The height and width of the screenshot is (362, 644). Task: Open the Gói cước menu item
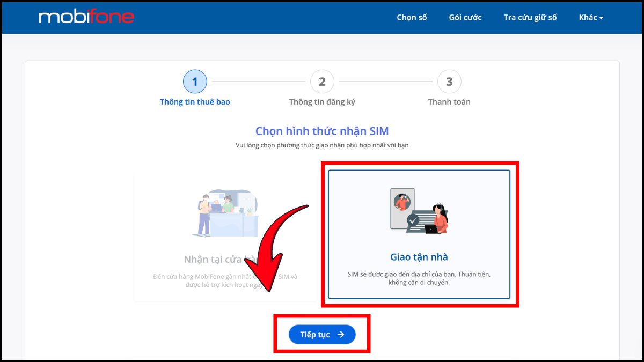pos(465,17)
